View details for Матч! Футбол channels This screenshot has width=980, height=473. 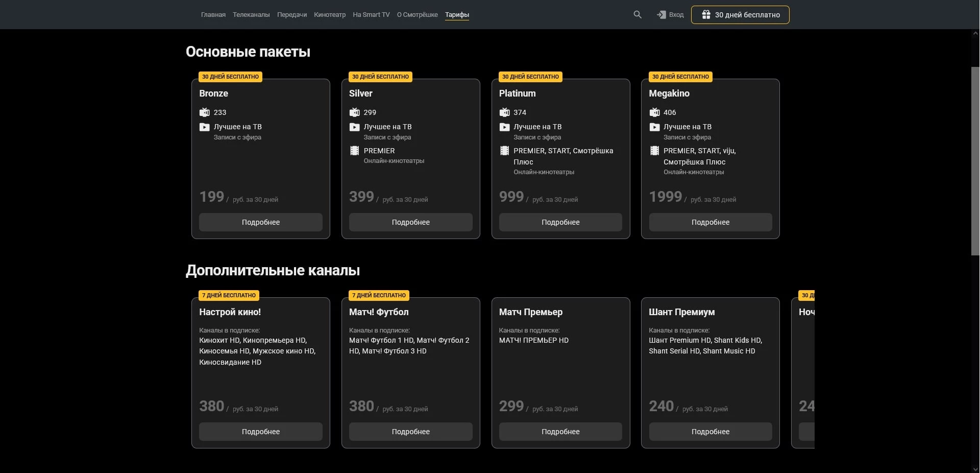(x=410, y=432)
